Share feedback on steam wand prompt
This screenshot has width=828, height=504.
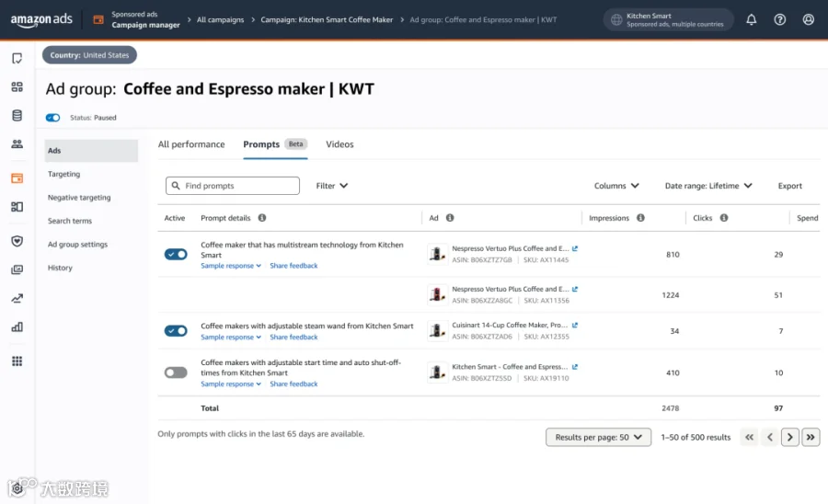coord(293,338)
